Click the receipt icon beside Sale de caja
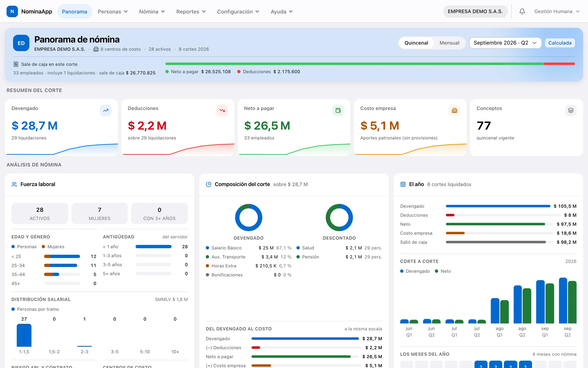Viewport: 588px width, 368px height. (x=16, y=64)
